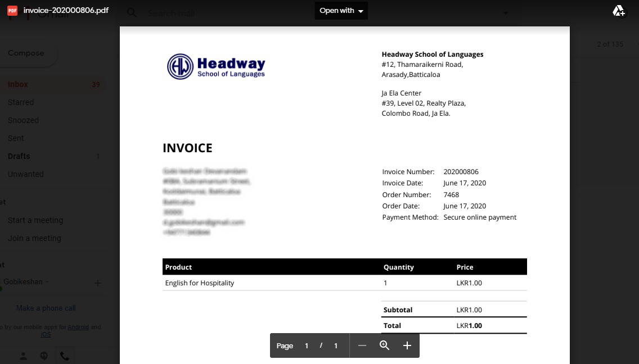
Task: Click the INVOICE heading
Action: click(187, 148)
